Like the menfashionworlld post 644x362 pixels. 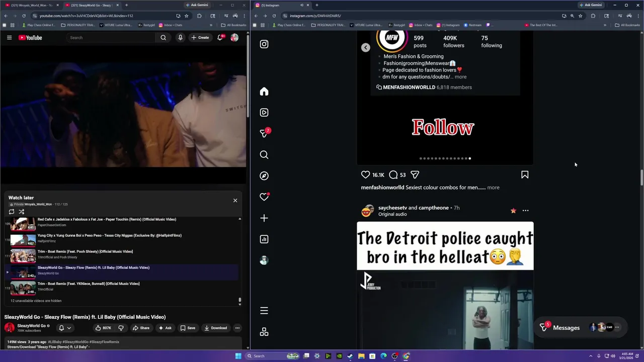point(366,174)
